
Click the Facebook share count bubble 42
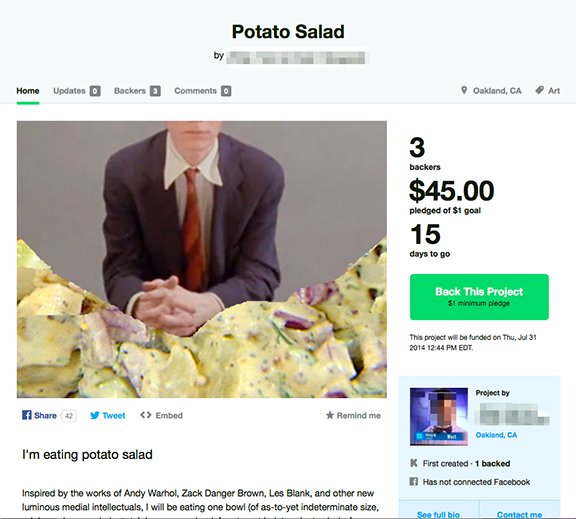(69, 416)
